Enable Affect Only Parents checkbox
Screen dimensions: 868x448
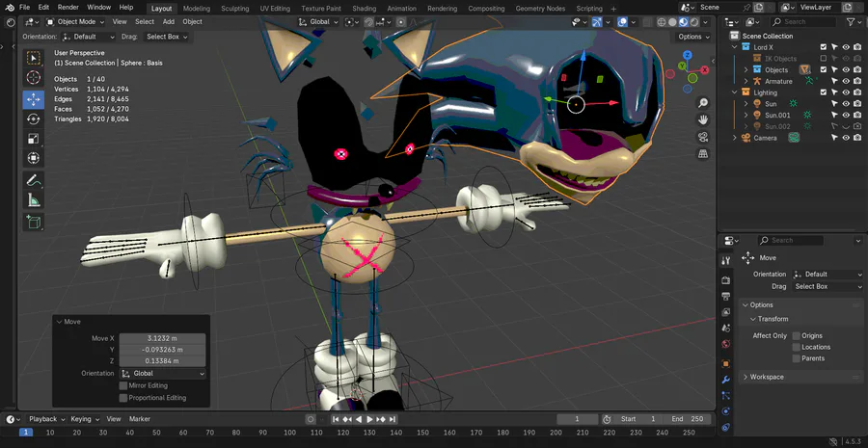coord(796,358)
